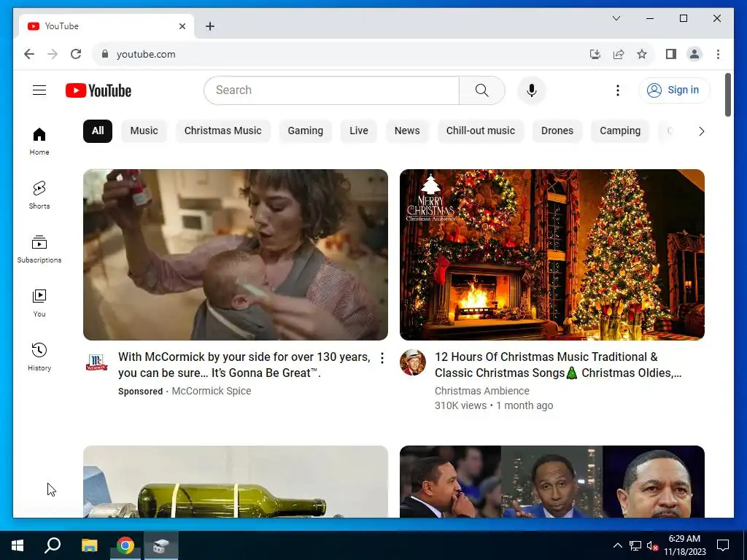This screenshot has width=747, height=560.
Task: View site information lock icon
Action: [x=105, y=54]
